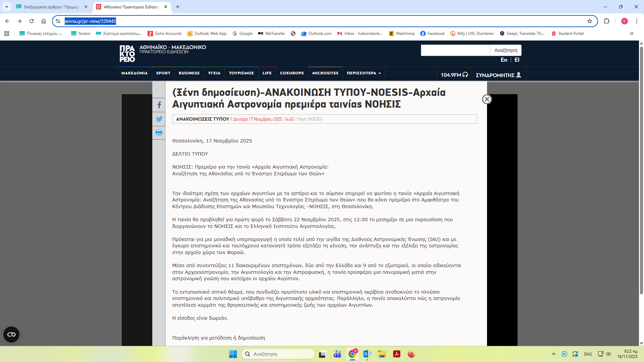Close the press release popup
The height and width of the screenshot is (362, 644).
coord(487,99)
